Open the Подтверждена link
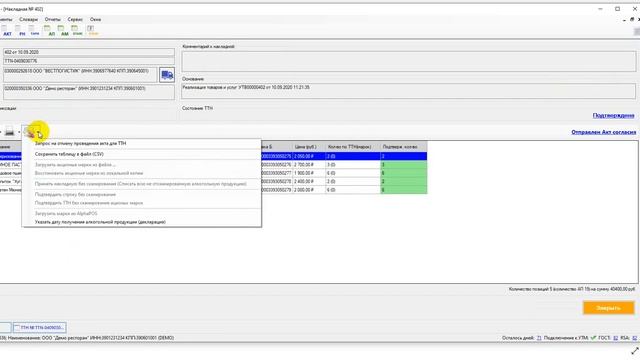640x360 pixels. coord(613,116)
